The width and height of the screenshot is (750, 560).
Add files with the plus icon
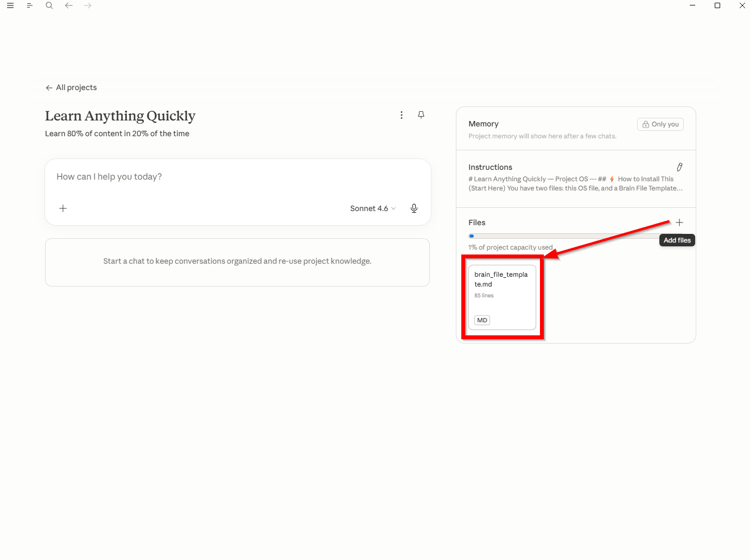pos(679,222)
